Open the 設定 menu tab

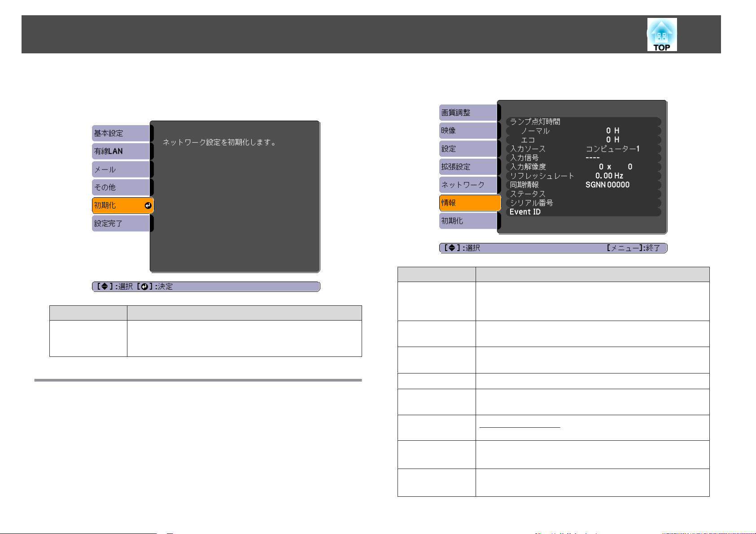468,149
